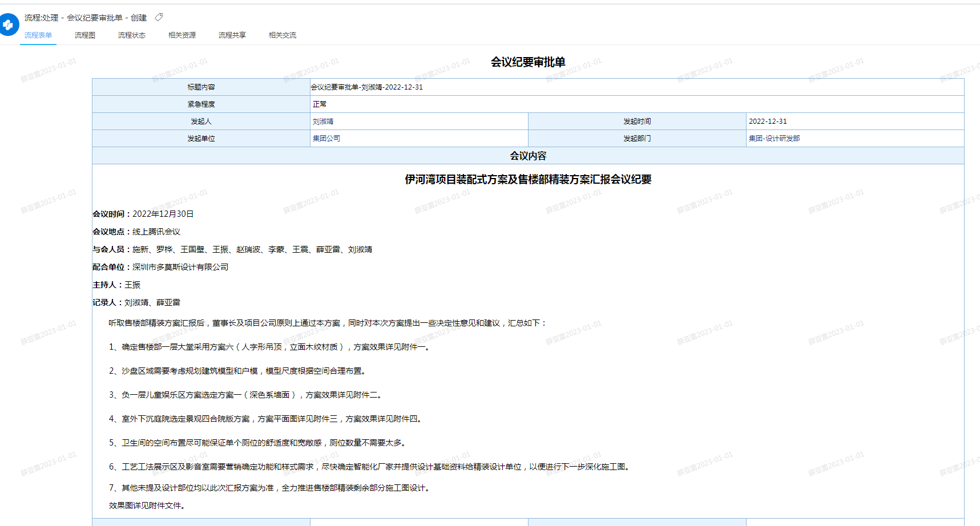Viewport: 980px width, 526px height.
Task: Click the 会议纪要审批单 form heading
Action: [528, 62]
